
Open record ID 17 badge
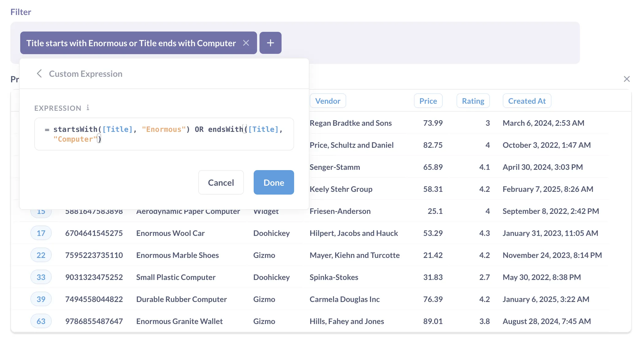[x=41, y=233]
